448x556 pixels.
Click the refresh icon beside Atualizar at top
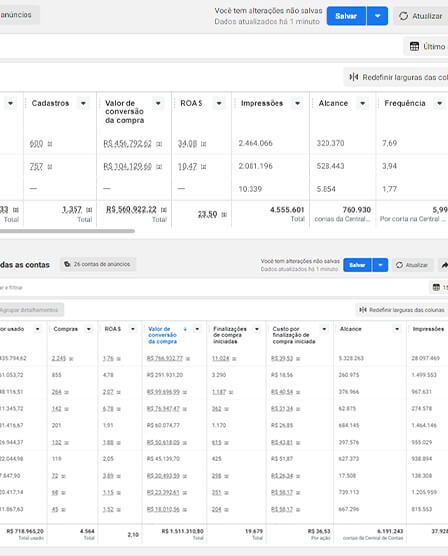click(x=403, y=16)
